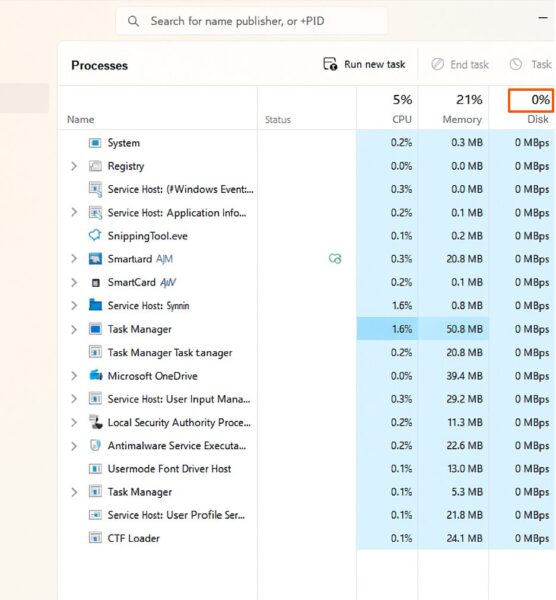Select Usermode Font Driver Host name
This screenshot has height=600, width=556.
(169, 469)
